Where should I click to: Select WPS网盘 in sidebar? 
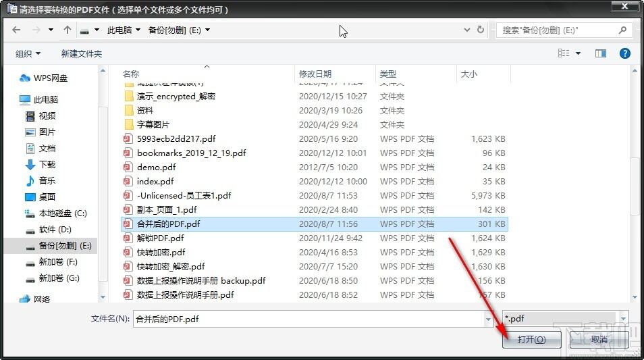(43, 78)
